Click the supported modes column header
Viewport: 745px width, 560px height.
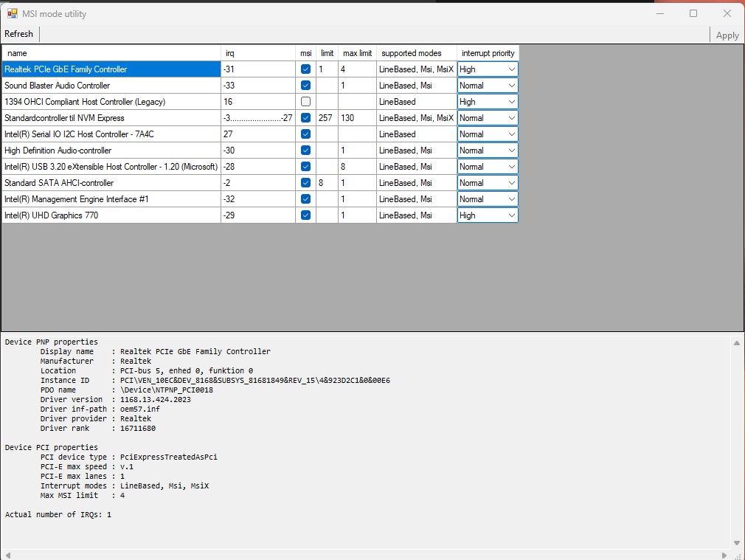tap(417, 53)
